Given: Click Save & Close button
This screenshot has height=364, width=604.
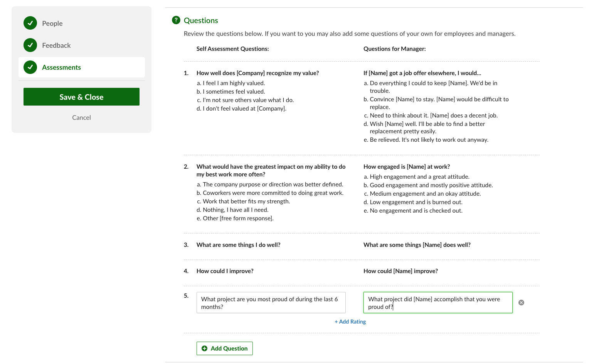Looking at the screenshot, I should tap(81, 97).
